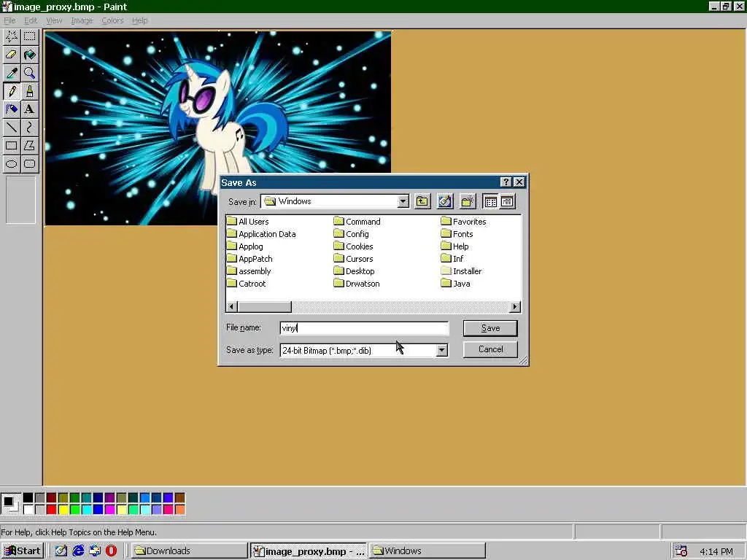Click Show Desktop quick launch icon
747x560 pixels.
tap(61, 551)
